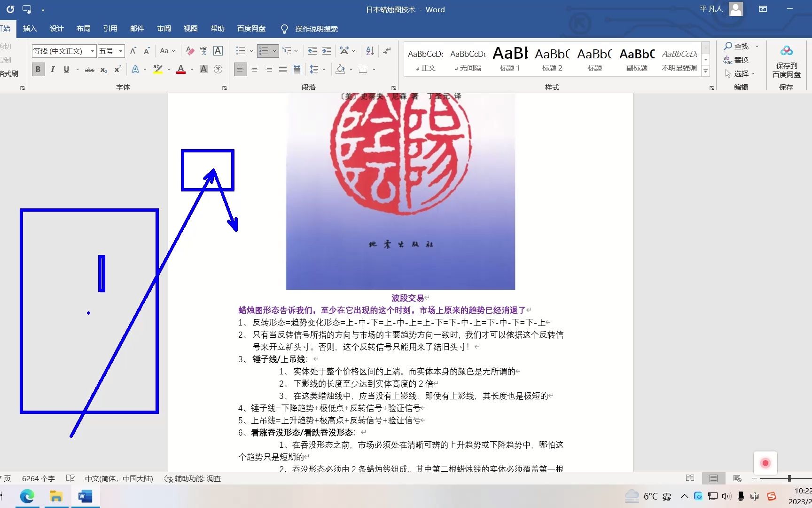
Task: Apply the 无间隔 style
Action: click(468, 59)
